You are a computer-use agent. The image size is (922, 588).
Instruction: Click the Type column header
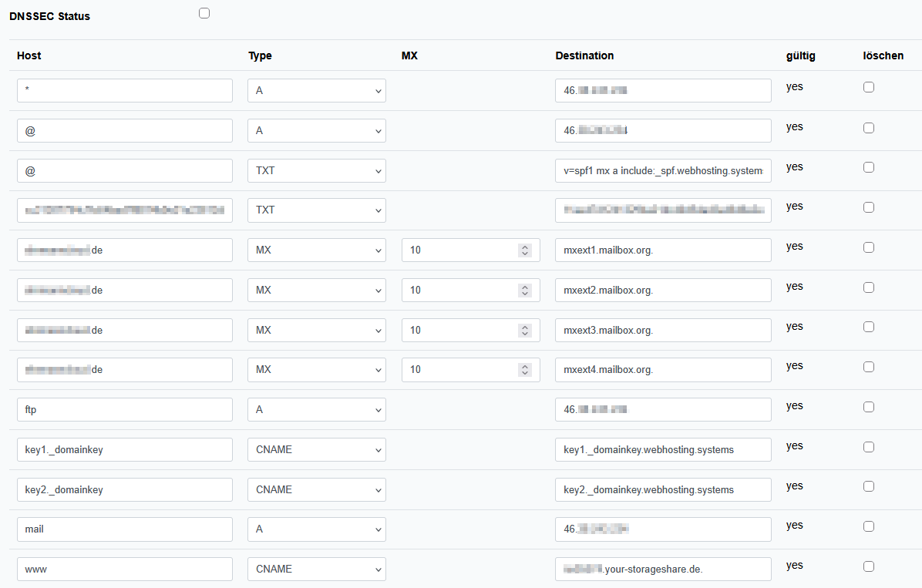pyautogui.click(x=260, y=55)
